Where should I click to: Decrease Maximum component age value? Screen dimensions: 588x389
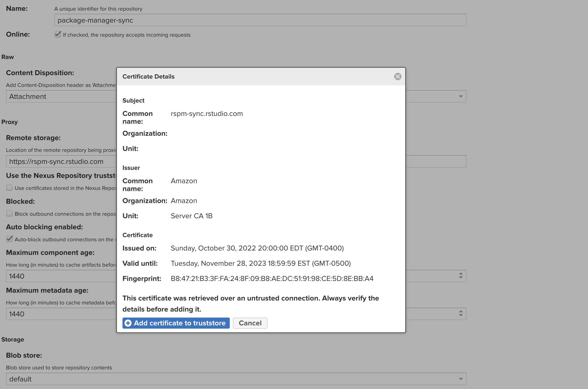[461, 278]
